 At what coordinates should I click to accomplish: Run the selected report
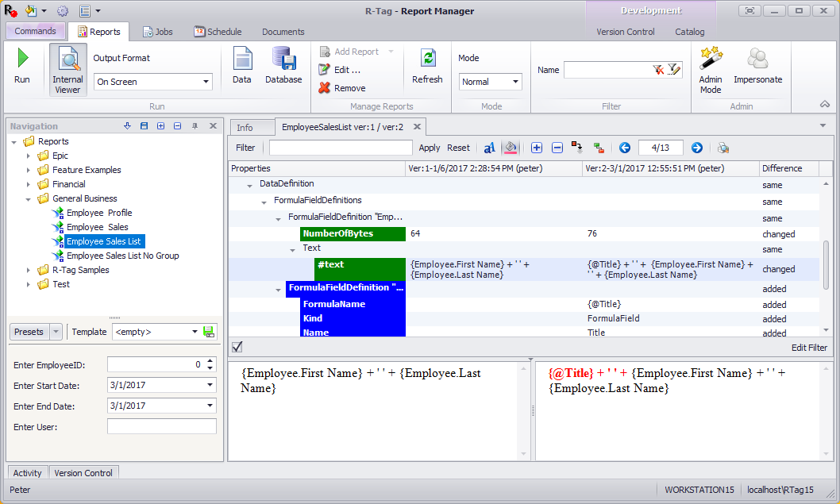click(x=22, y=65)
